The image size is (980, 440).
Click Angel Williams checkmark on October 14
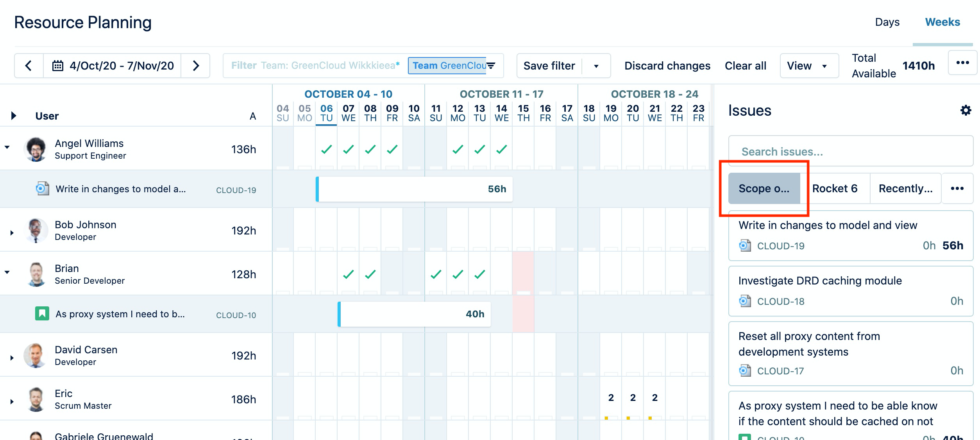[x=501, y=149]
